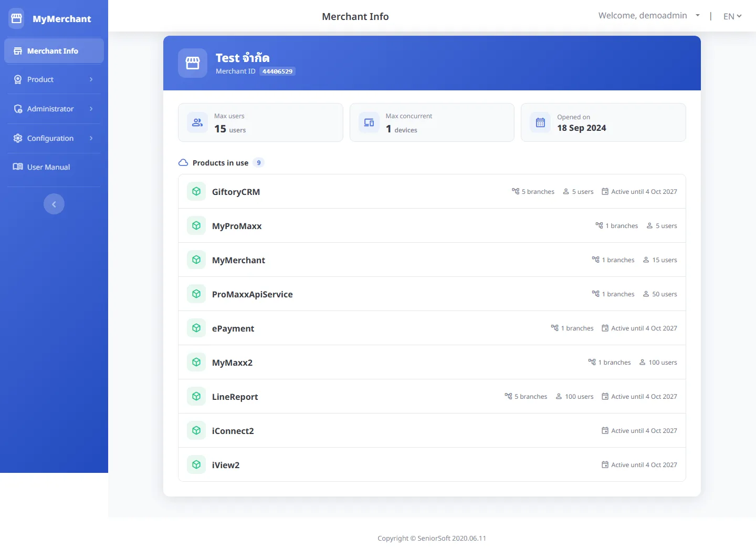Viewport: 756px width, 558px height.
Task: Click the ePayment product cube icon
Action: coord(196,328)
